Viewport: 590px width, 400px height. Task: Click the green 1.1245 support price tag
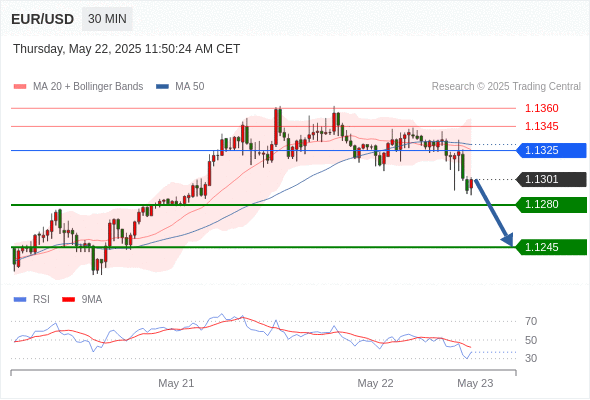[x=552, y=247]
